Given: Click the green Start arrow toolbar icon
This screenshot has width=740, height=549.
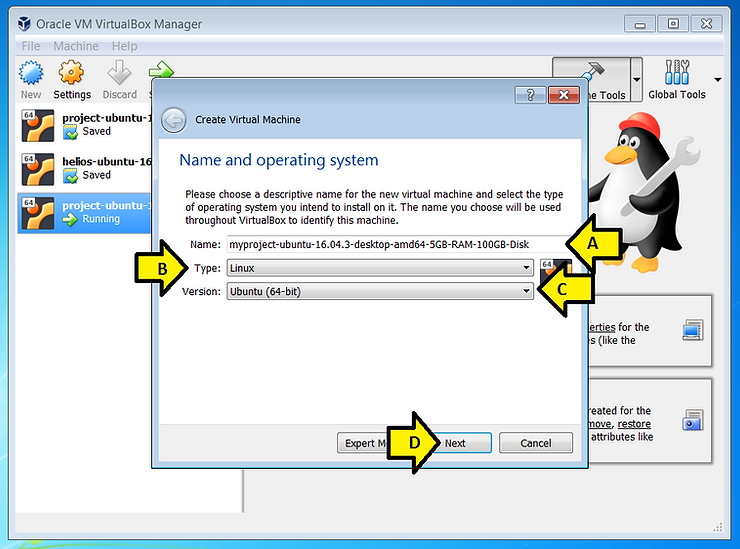Looking at the screenshot, I should click(162, 69).
